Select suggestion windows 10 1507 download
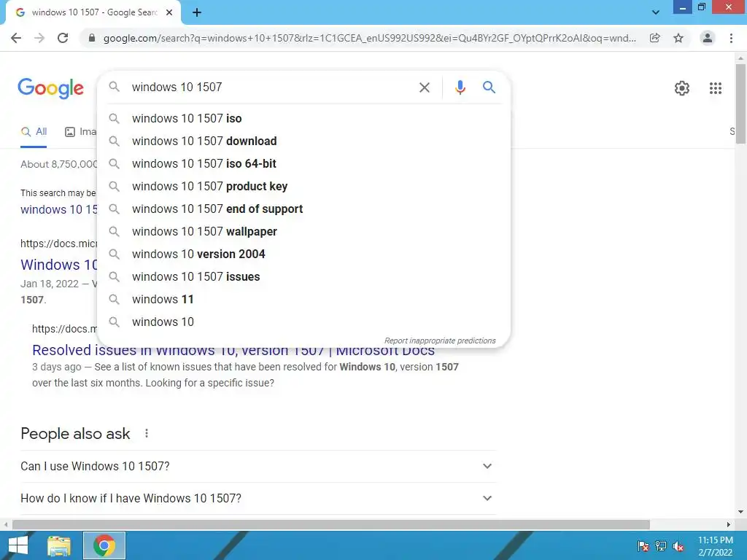The height and width of the screenshot is (560, 747). coord(303,141)
